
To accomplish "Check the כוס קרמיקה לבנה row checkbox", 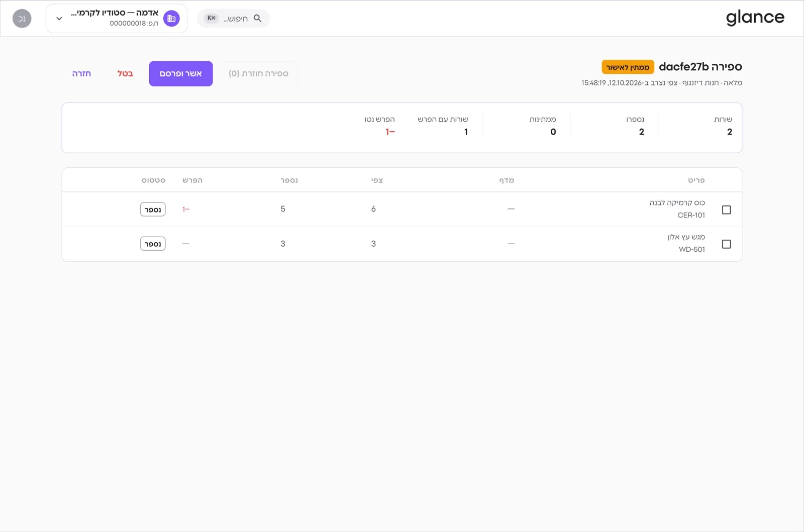I will pyautogui.click(x=726, y=209).
